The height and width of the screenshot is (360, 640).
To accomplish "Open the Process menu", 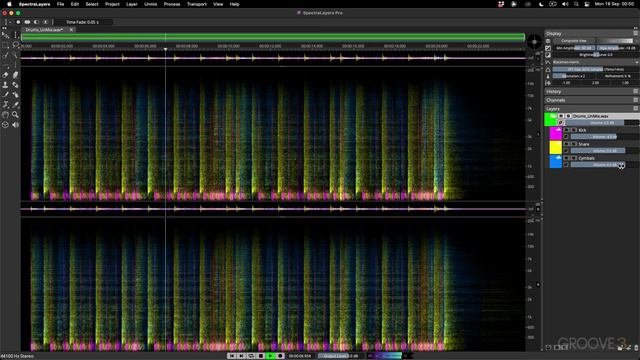I will pyautogui.click(x=172, y=4).
